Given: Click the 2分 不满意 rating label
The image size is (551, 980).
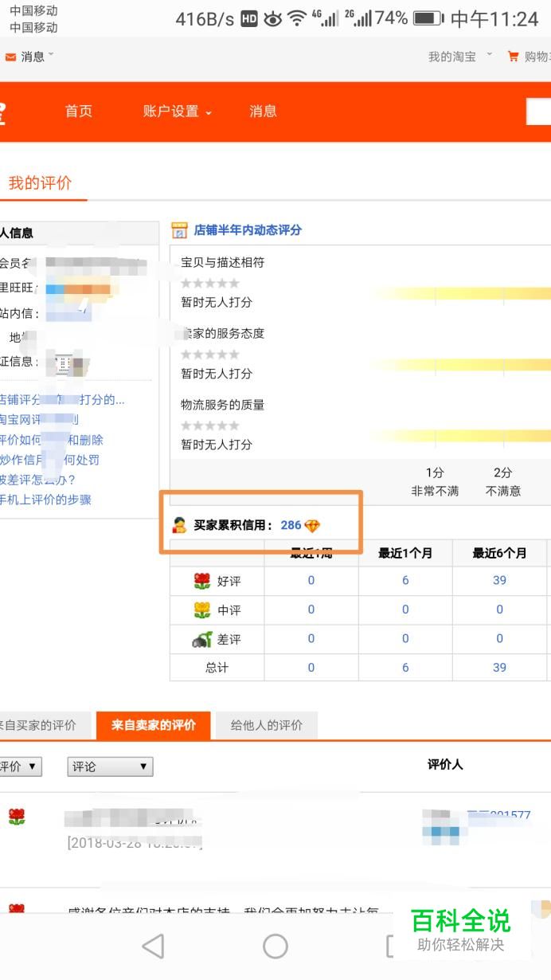Looking at the screenshot, I should 503,482.
